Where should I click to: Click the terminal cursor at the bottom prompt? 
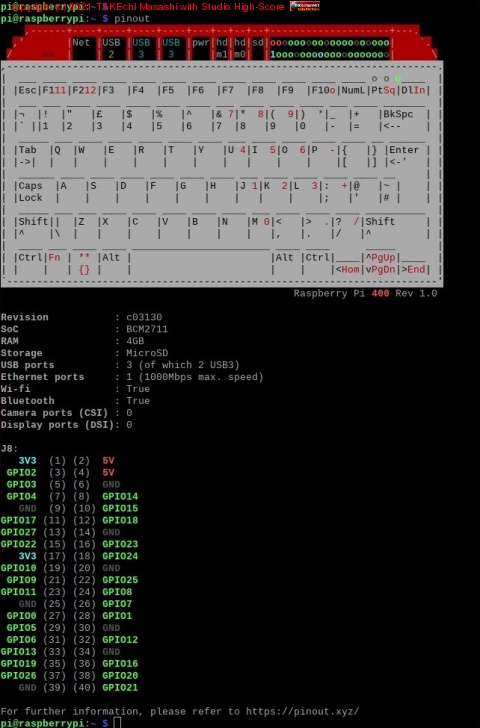point(117,723)
